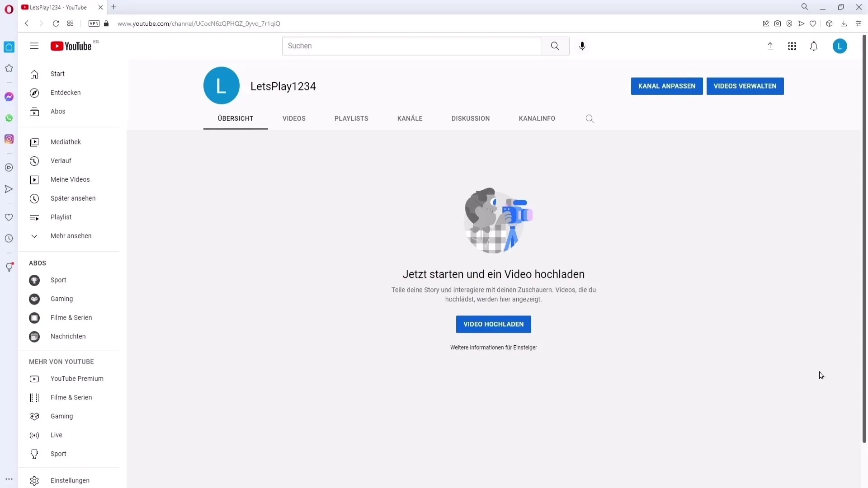Click the notifications bell icon
This screenshot has height=488, width=868.
(814, 46)
